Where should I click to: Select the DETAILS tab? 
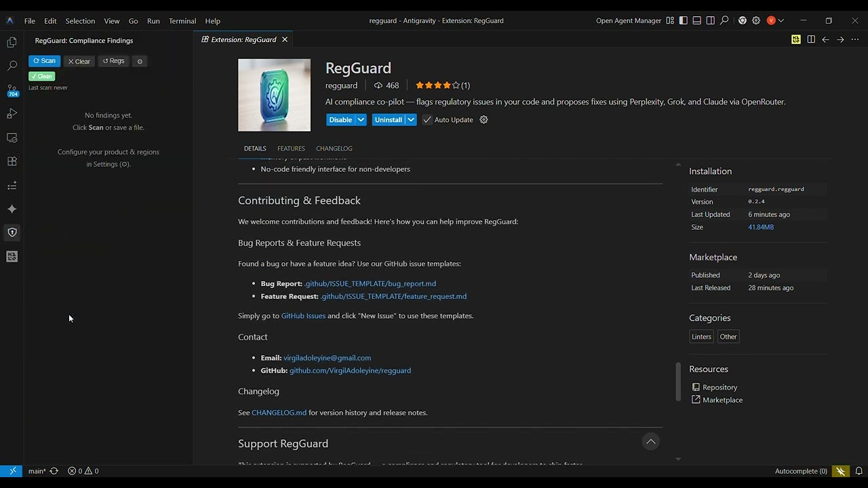coord(255,148)
